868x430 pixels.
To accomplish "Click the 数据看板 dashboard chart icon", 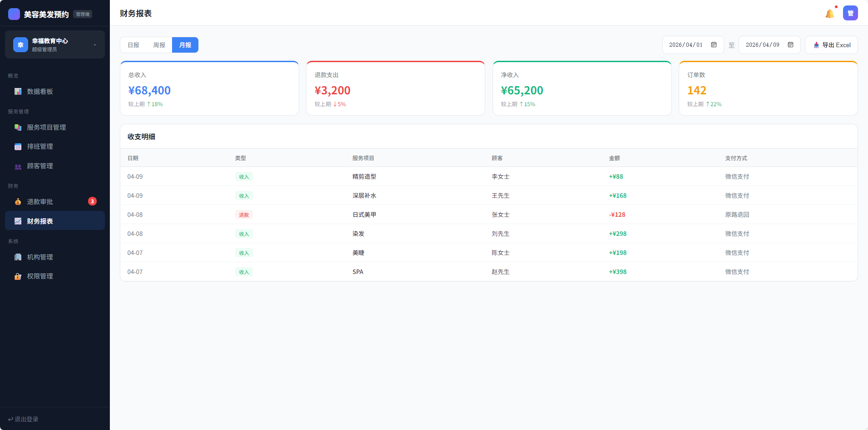I will pyautogui.click(x=18, y=92).
